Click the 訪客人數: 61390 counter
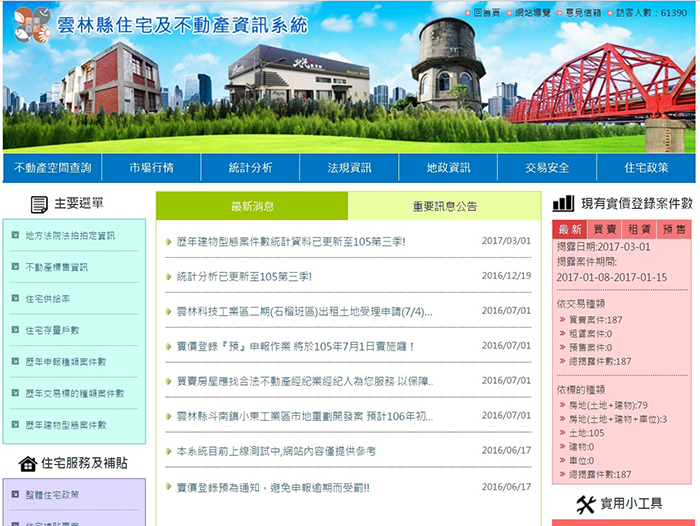This screenshot has width=700, height=526. click(652, 13)
